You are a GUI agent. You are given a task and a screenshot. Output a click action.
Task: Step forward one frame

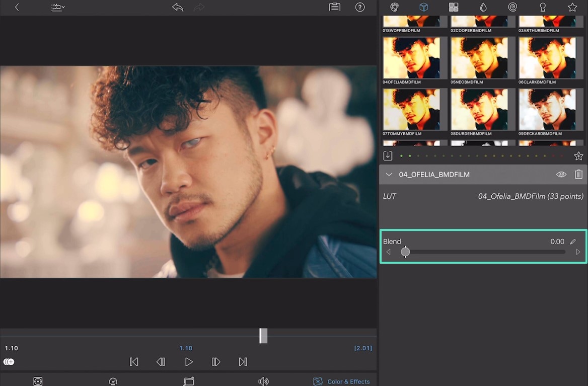[216, 362]
